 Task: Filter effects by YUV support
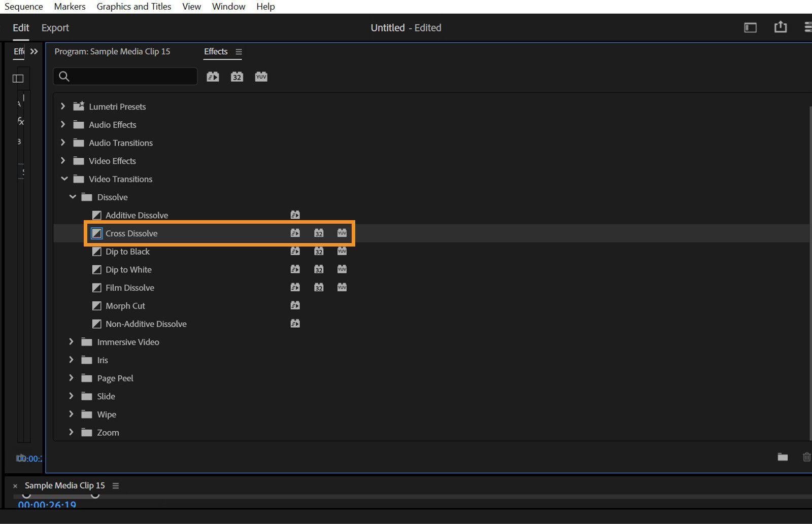click(x=261, y=76)
